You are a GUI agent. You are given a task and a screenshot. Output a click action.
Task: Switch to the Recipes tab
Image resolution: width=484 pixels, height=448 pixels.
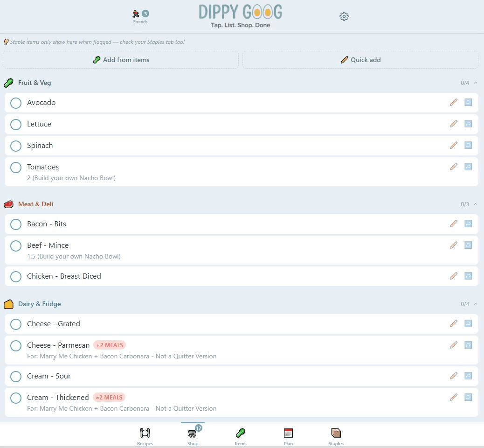[x=145, y=436]
